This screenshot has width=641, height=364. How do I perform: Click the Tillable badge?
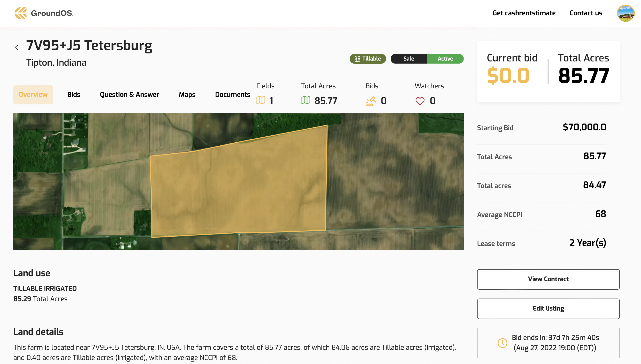tap(367, 59)
